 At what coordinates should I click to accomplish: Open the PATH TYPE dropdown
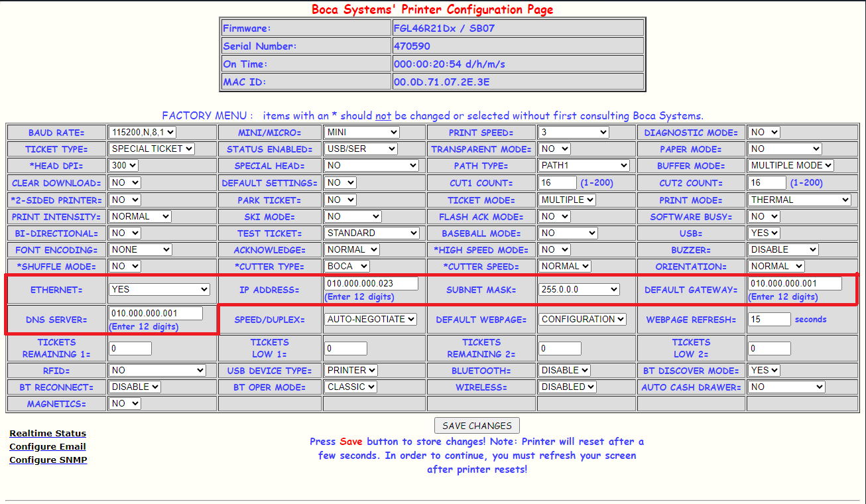click(x=584, y=166)
